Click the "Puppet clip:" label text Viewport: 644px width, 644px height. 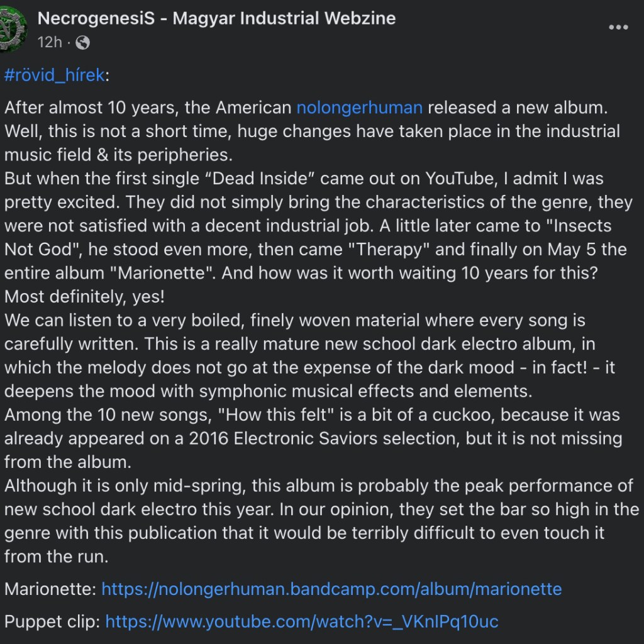pyautogui.click(x=52, y=622)
